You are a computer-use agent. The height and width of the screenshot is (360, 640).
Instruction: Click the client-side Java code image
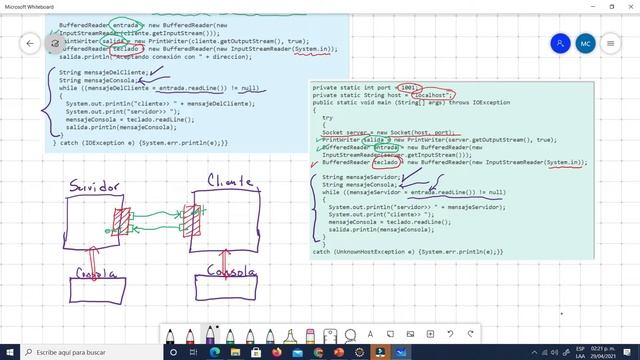point(451,170)
